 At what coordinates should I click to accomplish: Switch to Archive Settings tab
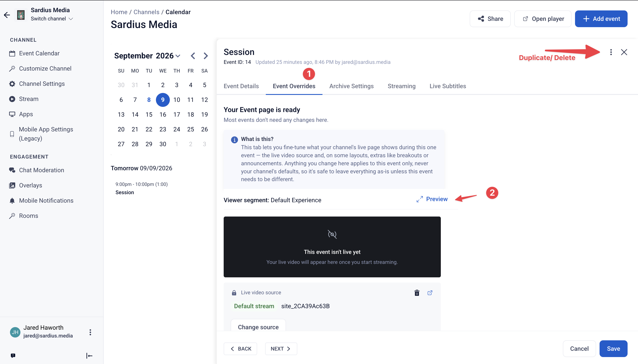[x=351, y=86]
